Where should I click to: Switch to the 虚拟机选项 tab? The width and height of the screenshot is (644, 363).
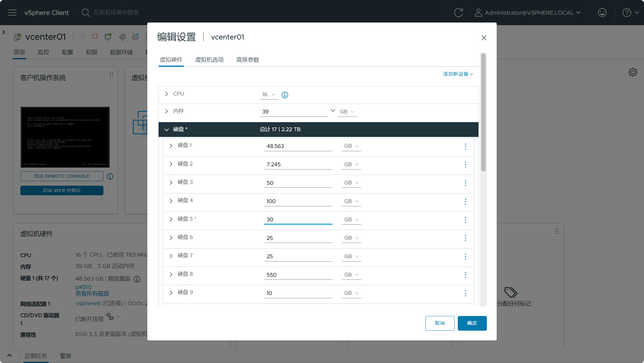coord(209,60)
